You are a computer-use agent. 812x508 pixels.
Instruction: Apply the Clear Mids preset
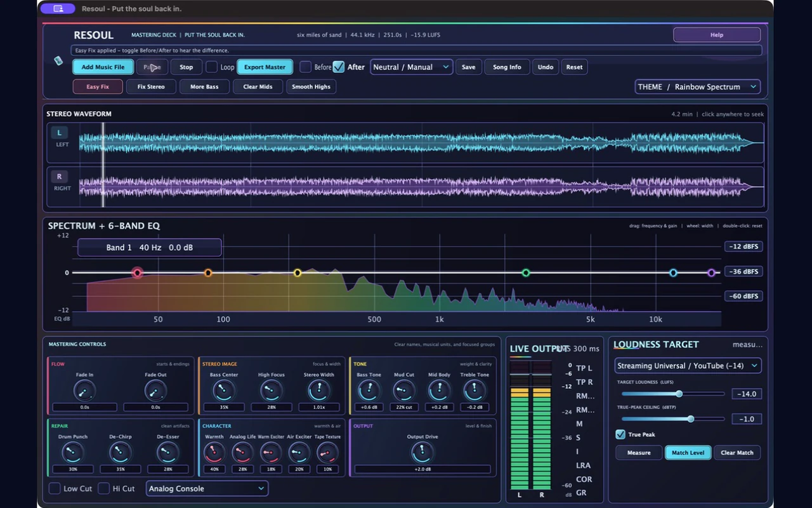click(x=258, y=87)
